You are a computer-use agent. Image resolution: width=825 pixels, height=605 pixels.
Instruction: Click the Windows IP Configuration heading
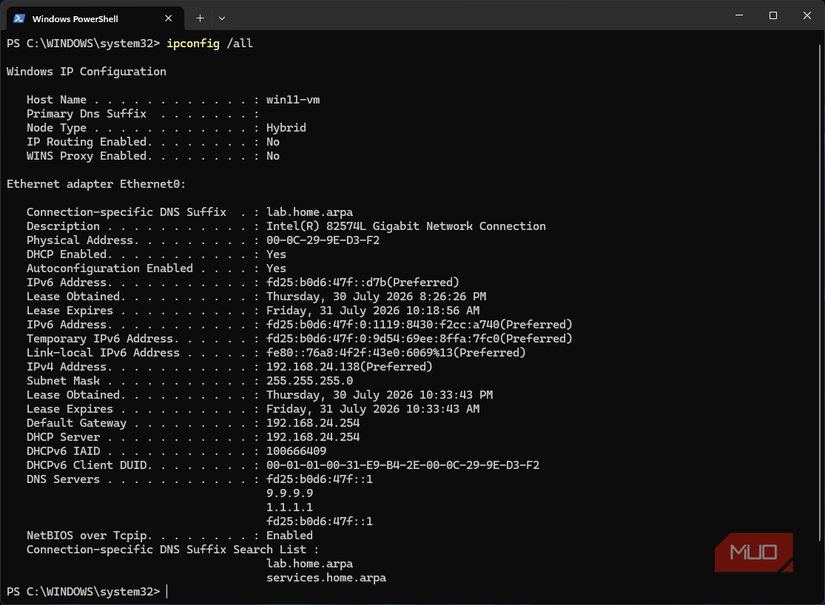coord(86,72)
